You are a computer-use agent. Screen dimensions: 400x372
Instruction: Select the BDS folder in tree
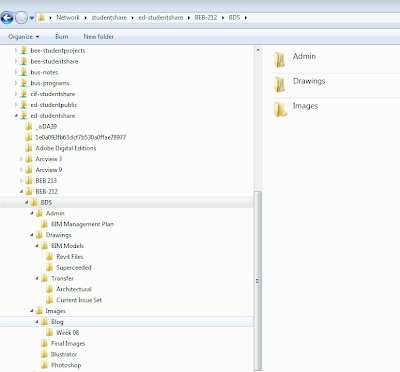46,202
